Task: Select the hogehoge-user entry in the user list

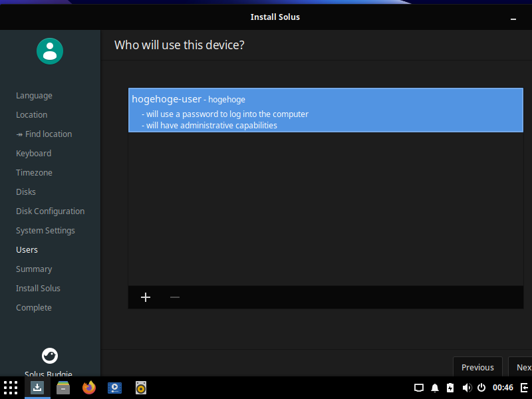Action: [326, 110]
